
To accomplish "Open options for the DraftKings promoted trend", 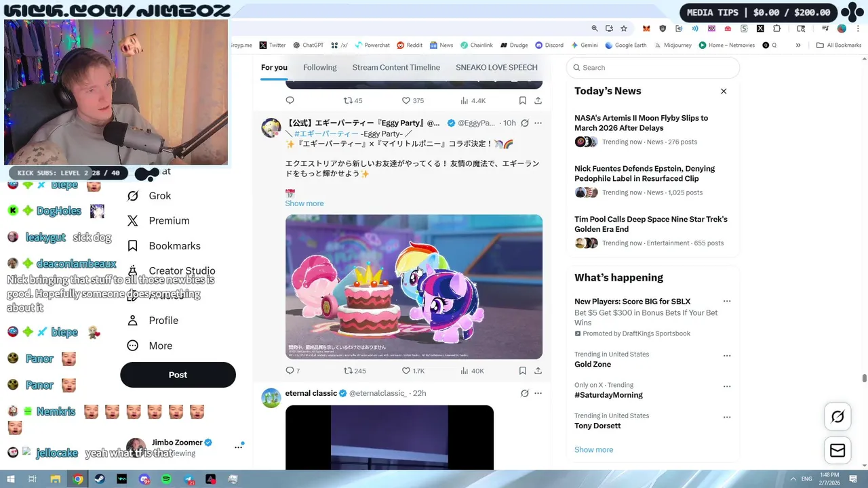I will (727, 301).
